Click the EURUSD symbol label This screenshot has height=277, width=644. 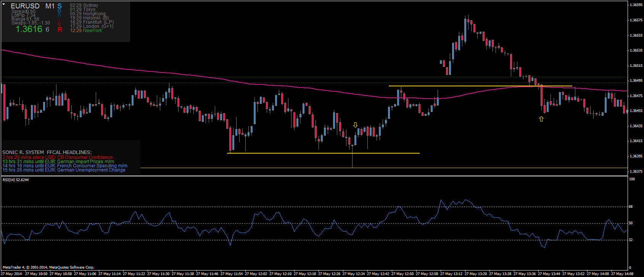coord(25,6)
